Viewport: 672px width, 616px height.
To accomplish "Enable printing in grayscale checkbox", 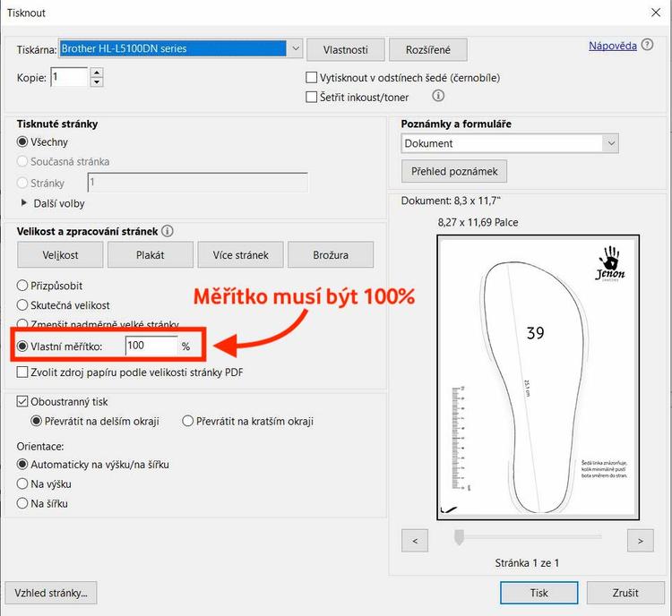I will 312,78.
